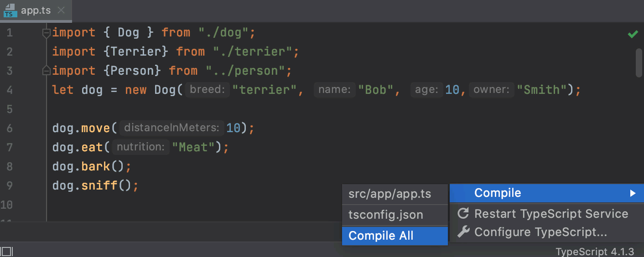This screenshot has width=644, height=257.
Task: Select the Compile menu item
Action: [498, 193]
